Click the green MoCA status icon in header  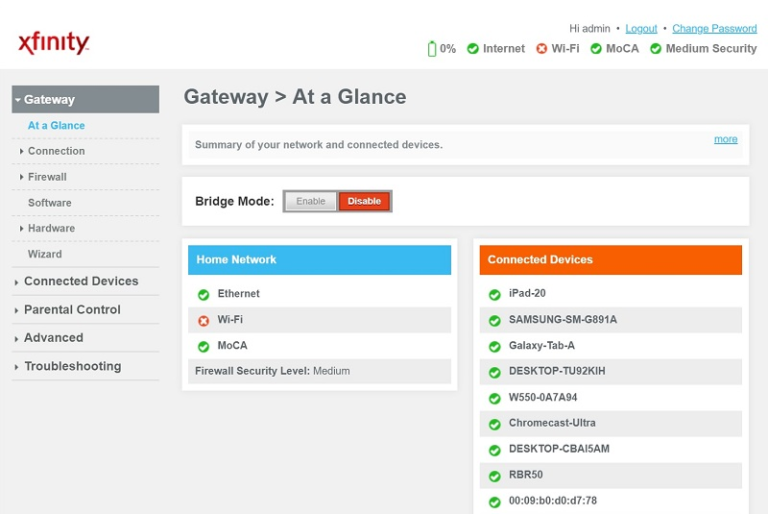(x=596, y=49)
